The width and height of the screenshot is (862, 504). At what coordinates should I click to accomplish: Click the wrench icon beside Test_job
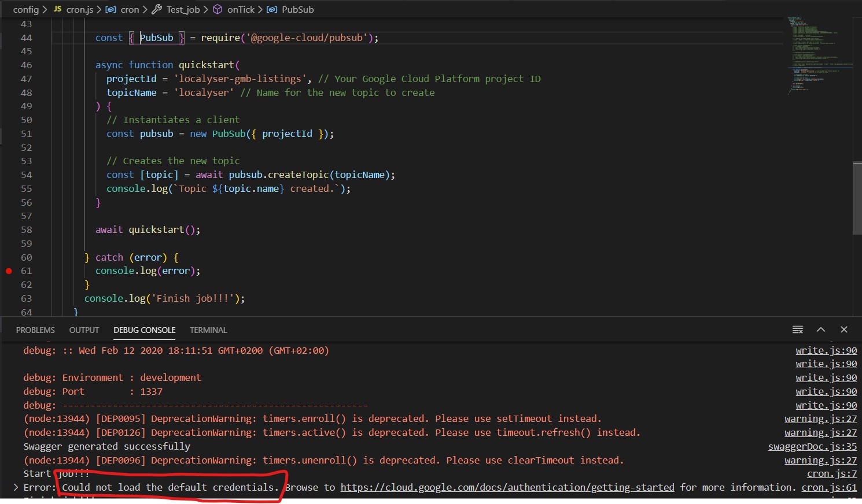click(156, 9)
